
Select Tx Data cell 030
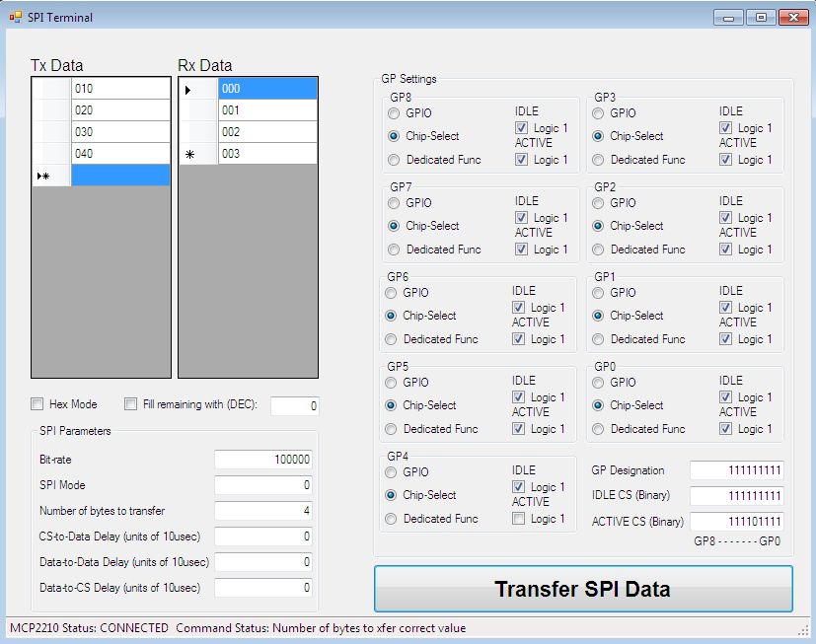tap(120, 131)
